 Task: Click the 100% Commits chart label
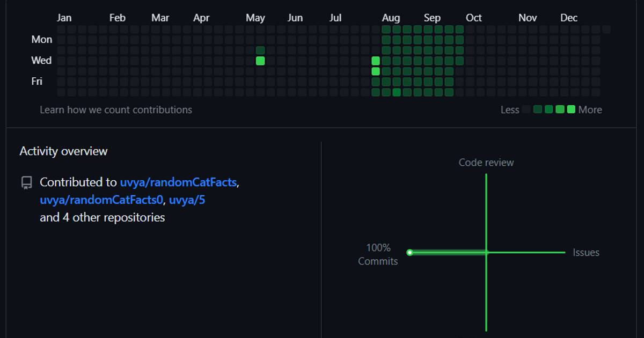378,255
